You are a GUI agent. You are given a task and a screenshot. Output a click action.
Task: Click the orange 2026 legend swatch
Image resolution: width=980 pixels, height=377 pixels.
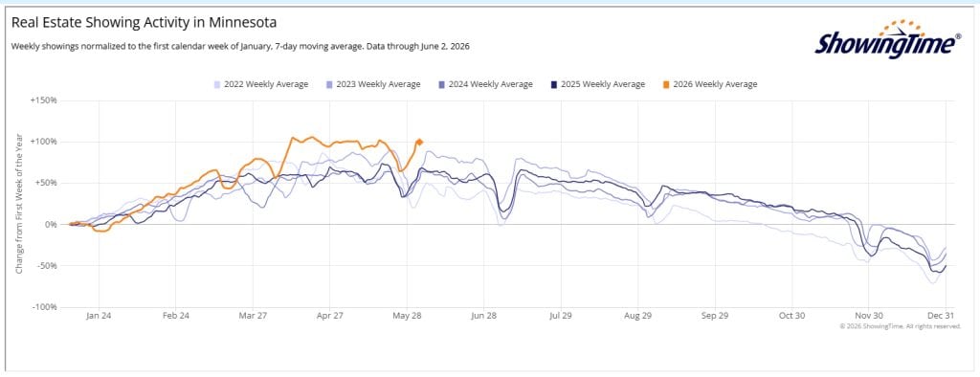(666, 84)
